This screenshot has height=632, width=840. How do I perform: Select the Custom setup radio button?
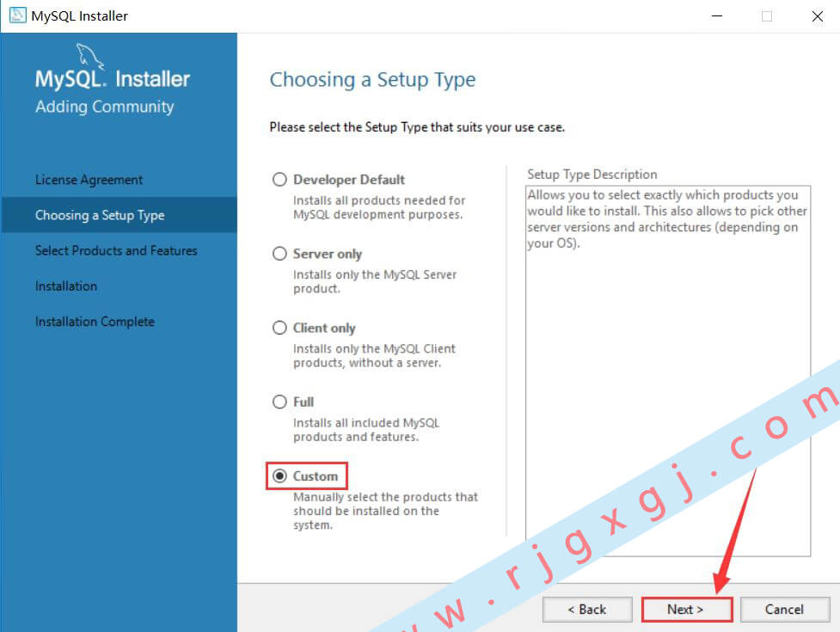(x=279, y=476)
